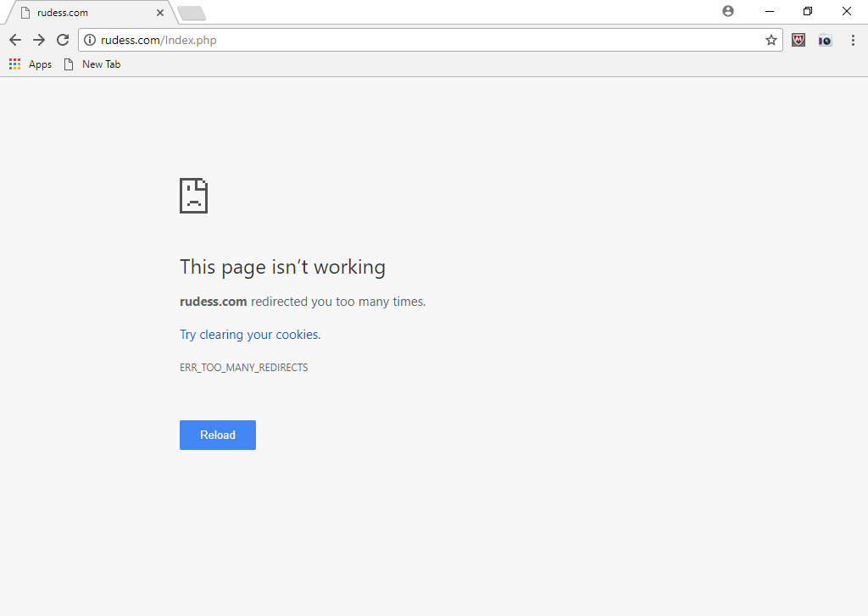Select the Apps label on bookmarks bar
The height and width of the screenshot is (616, 868).
click(39, 64)
